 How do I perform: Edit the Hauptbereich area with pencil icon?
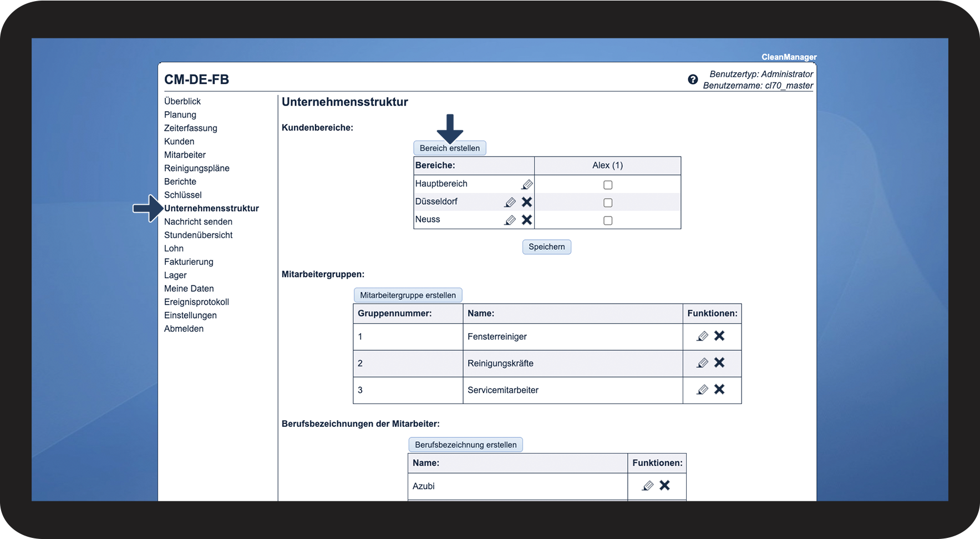coord(527,184)
